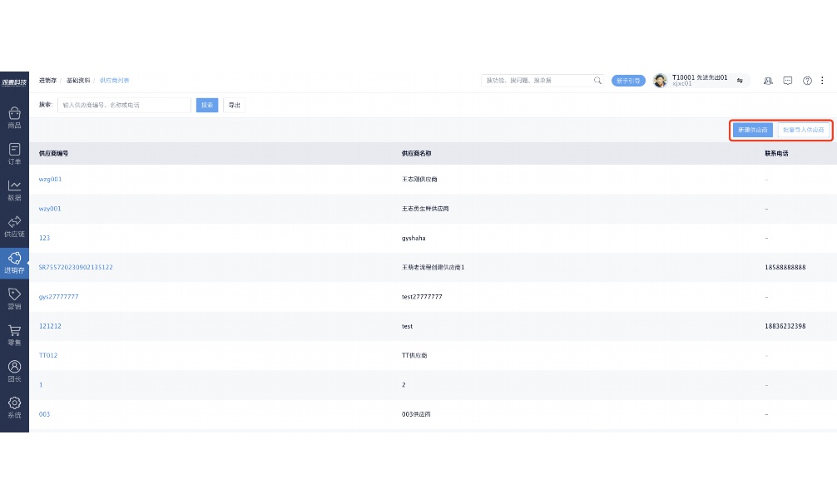
Task: Click the 营销 (Marketing) tag icon
Action: click(x=14, y=298)
